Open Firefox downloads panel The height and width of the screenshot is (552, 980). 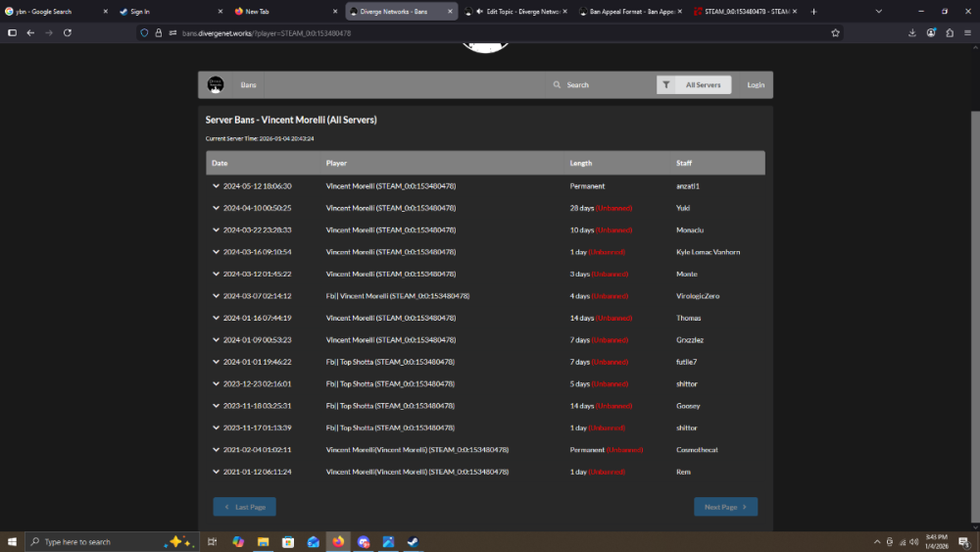click(912, 32)
